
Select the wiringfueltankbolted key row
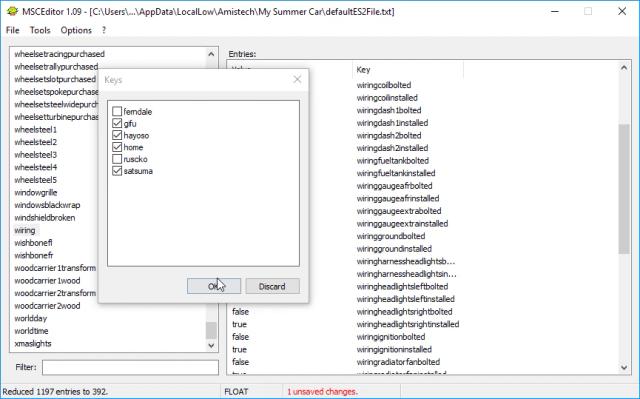point(393,161)
